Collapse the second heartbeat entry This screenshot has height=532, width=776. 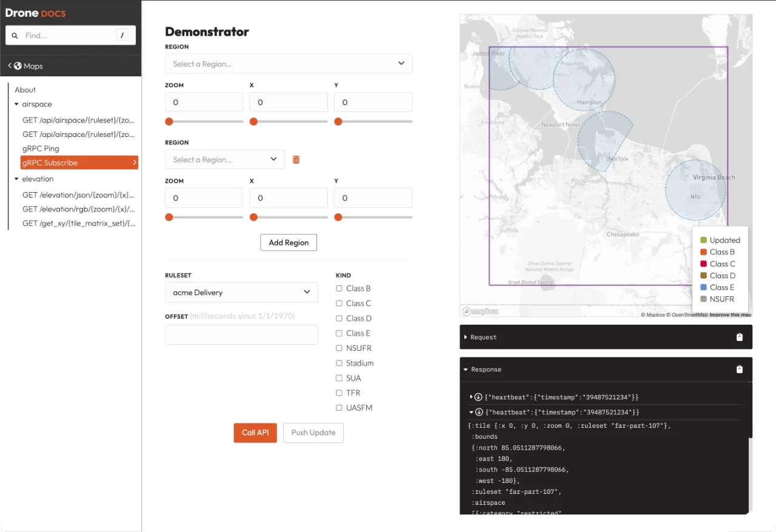[472, 412]
